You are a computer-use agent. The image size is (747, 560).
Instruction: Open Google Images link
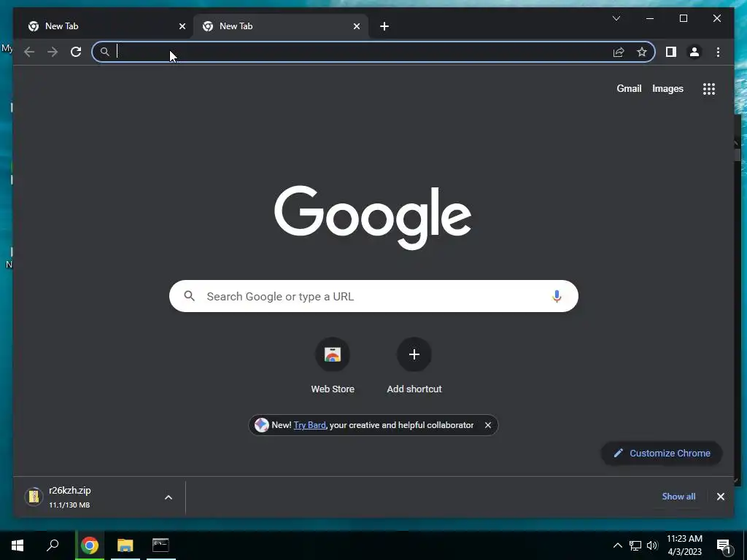tap(667, 88)
